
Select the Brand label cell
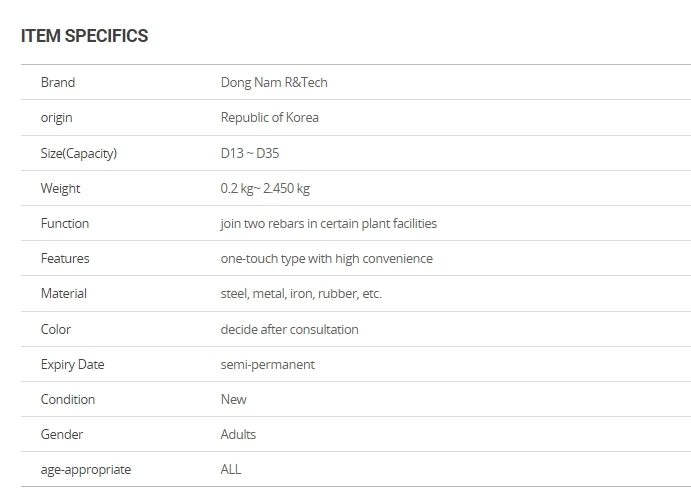58,82
